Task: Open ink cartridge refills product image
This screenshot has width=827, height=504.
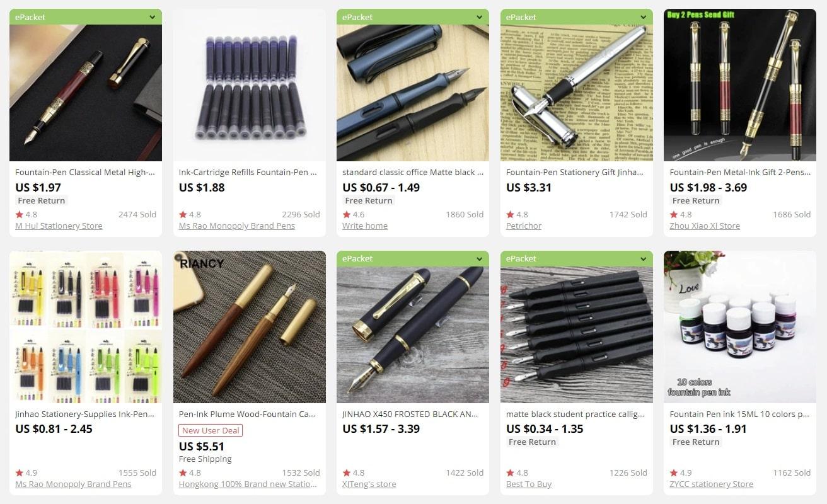Action: [250, 85]
